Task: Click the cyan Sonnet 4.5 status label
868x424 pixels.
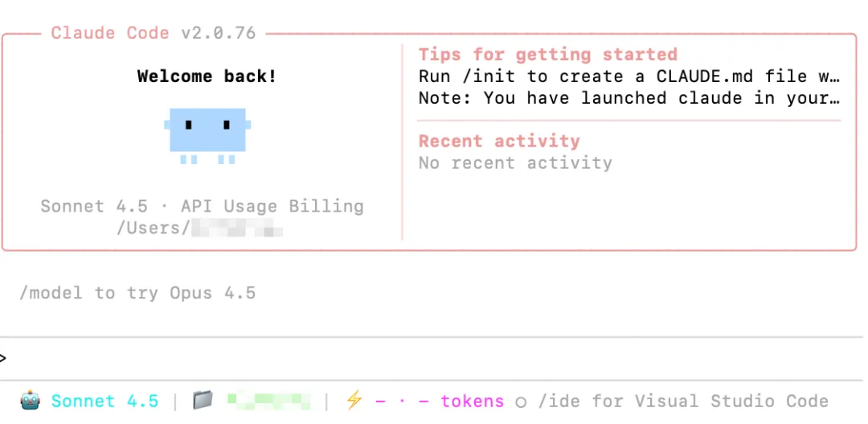Action: pyautogui.click(x=104, y=401)
